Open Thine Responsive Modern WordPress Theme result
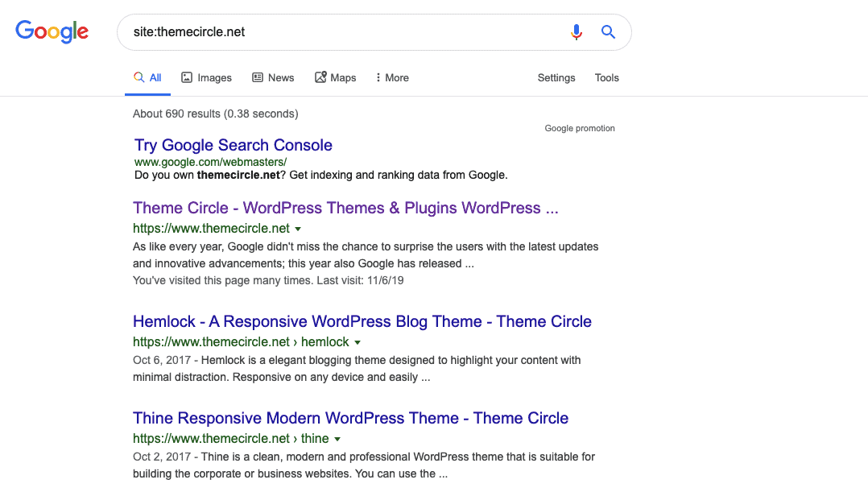Screen dimensions: 868x492 pos(350,418)
